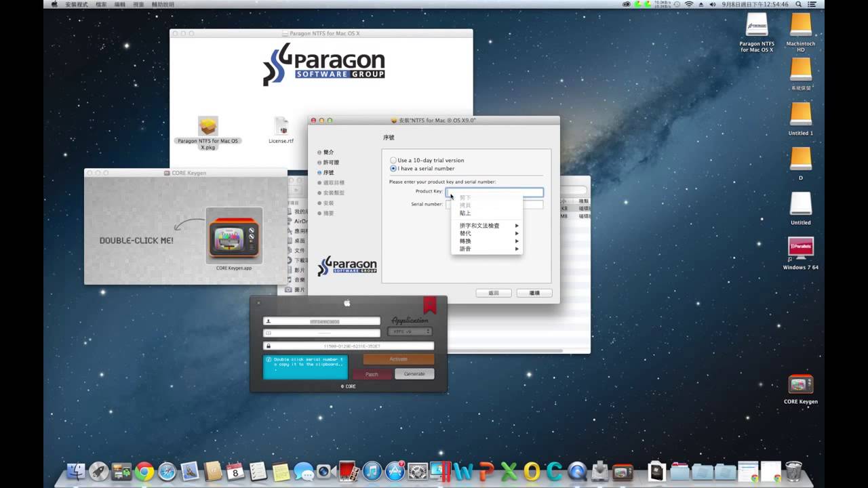
Task: Select the Windows 7 64 Parallels shortcut
Action: tap(801, 249)
